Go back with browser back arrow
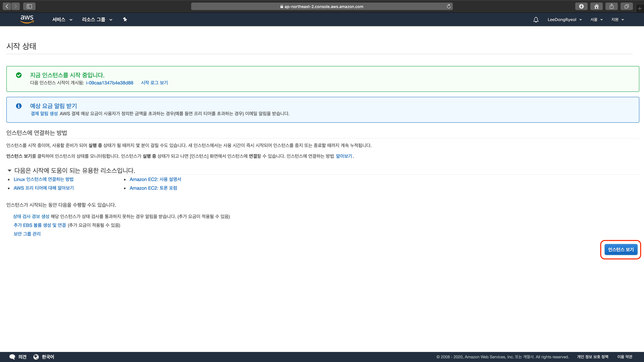The height and width of the screenshot is (362, 644). 7,7
